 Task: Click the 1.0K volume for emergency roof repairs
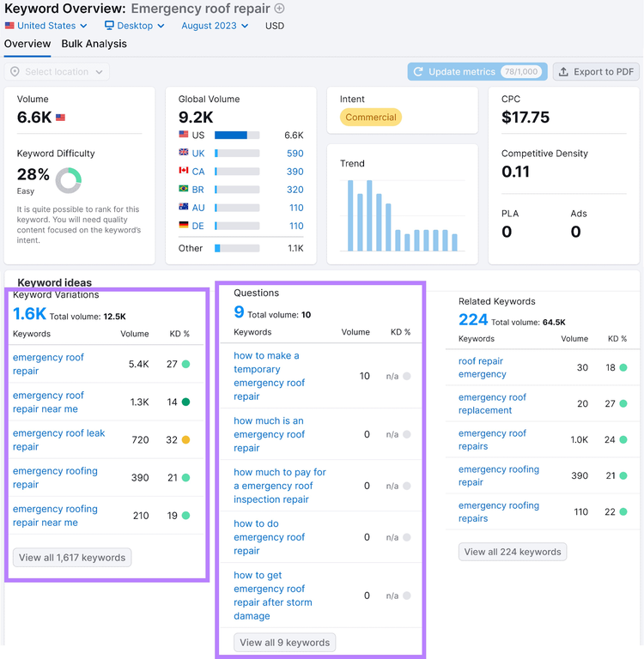(580, 439)
